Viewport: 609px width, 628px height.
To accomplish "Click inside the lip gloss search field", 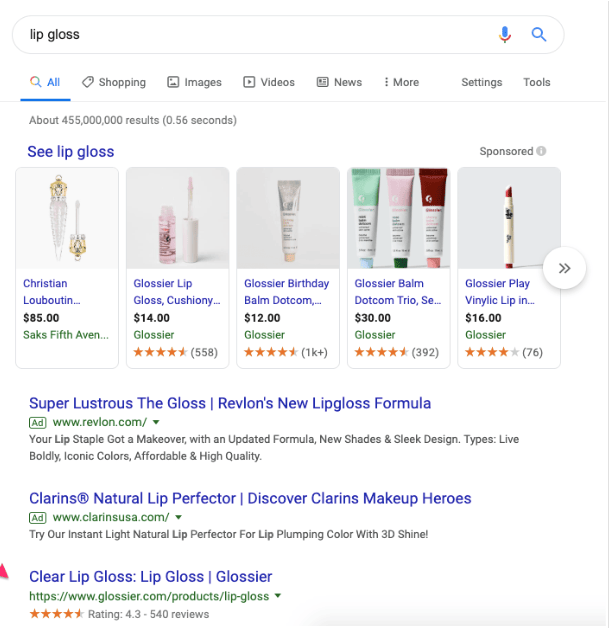I will tap(250, 35).
